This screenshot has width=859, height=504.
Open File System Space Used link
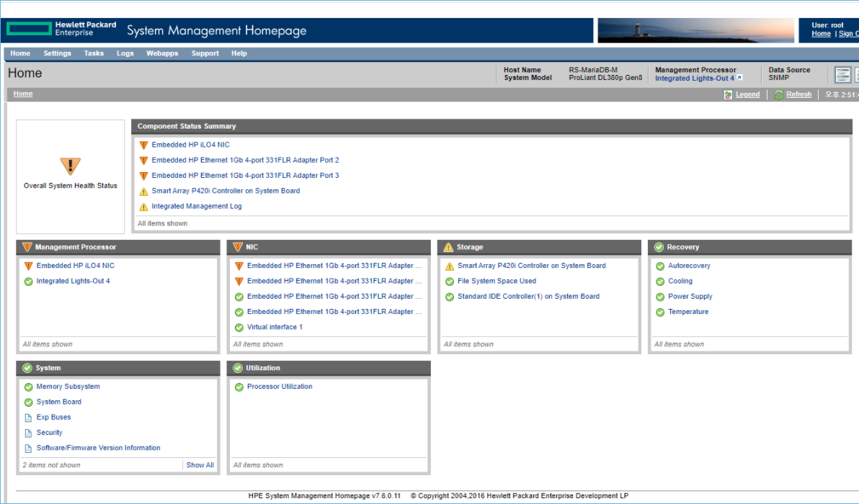[x=497, y=281]
